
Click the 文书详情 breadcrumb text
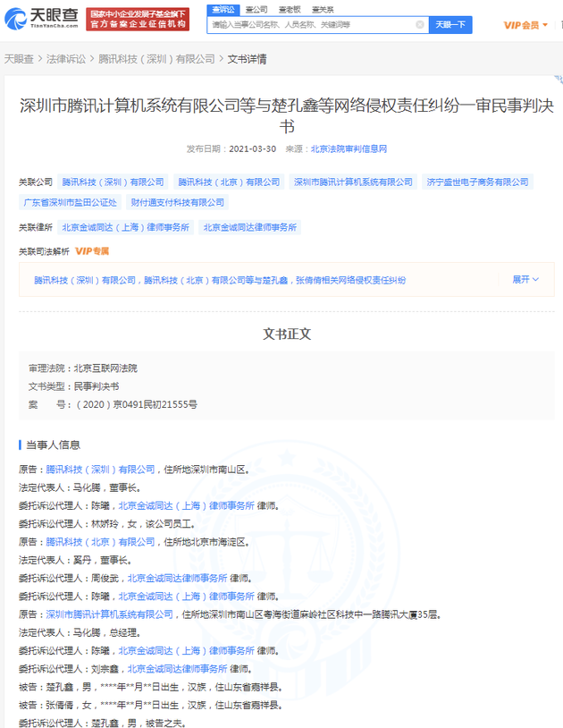(x=247, y=59)
